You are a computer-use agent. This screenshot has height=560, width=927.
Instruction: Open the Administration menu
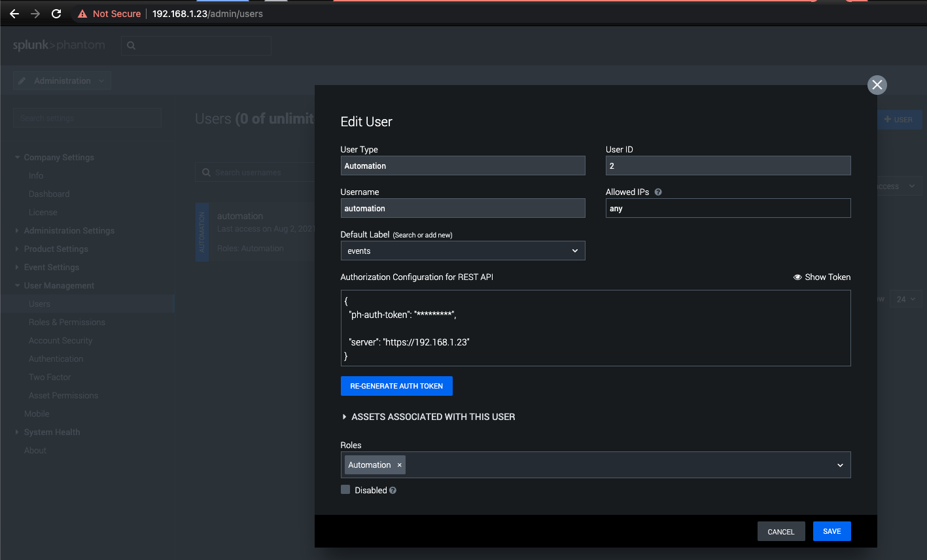[x=62, y=81]
